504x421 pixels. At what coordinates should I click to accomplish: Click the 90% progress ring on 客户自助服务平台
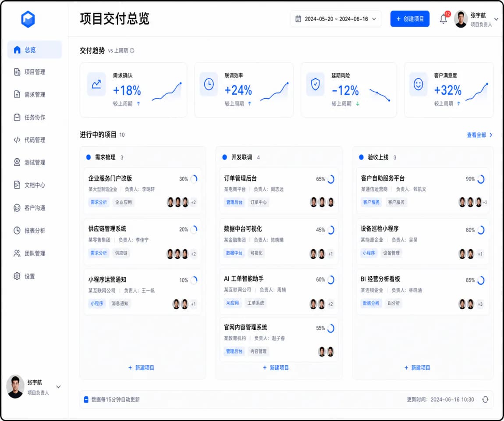coord(481,179)
